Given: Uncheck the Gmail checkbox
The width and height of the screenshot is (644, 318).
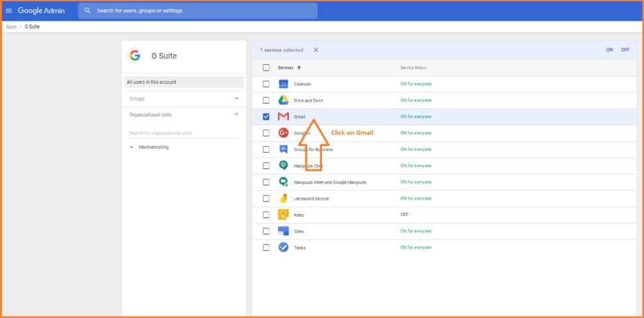Looking at the screenshot, I should pyautogui.click(x=266, y=116).
